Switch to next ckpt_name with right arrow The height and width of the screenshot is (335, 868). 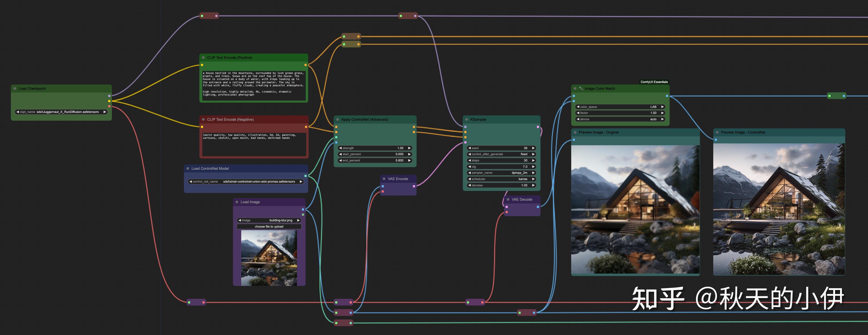click(105, 112)
